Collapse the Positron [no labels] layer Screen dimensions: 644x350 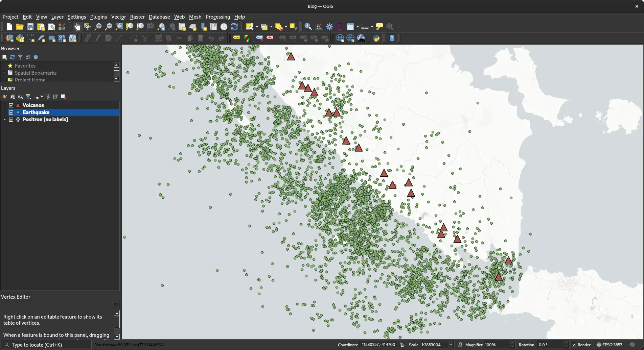click(4, 120)
